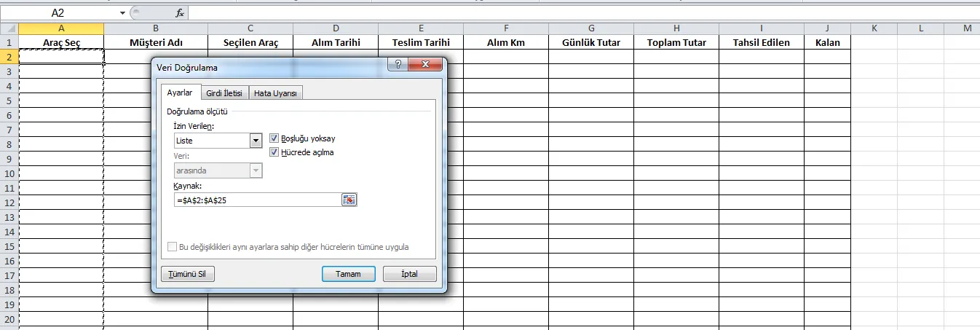980x330 pixels.
Task: Expand the Name Box dropdown arrow
Action: [122, 13]
